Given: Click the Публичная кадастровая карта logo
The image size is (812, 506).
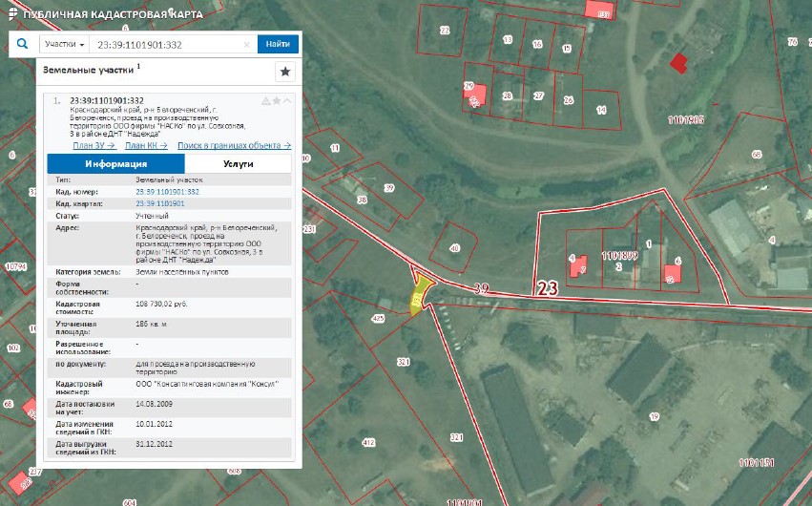Looking at the screenshot, I should pyautogui.click(x=106, y=14).
